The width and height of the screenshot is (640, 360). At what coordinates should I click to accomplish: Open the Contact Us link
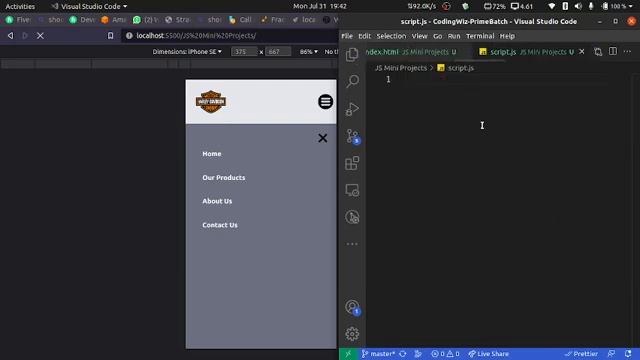pyautogui.click(x=220, y=225)
